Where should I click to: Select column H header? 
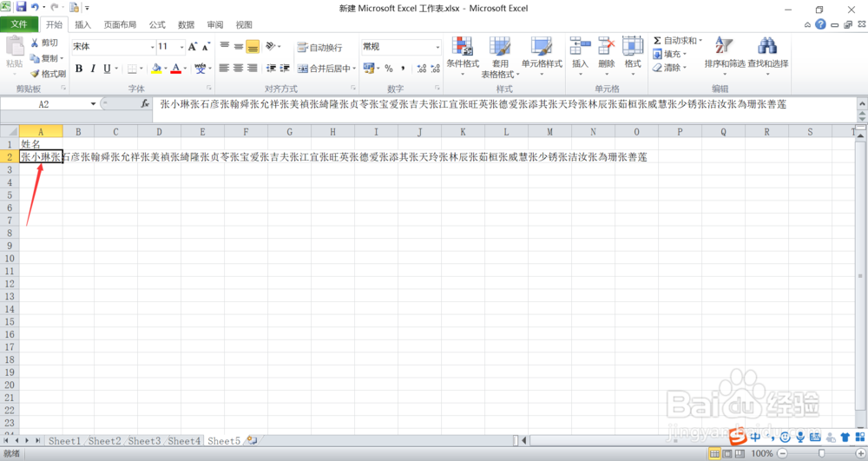332,132
